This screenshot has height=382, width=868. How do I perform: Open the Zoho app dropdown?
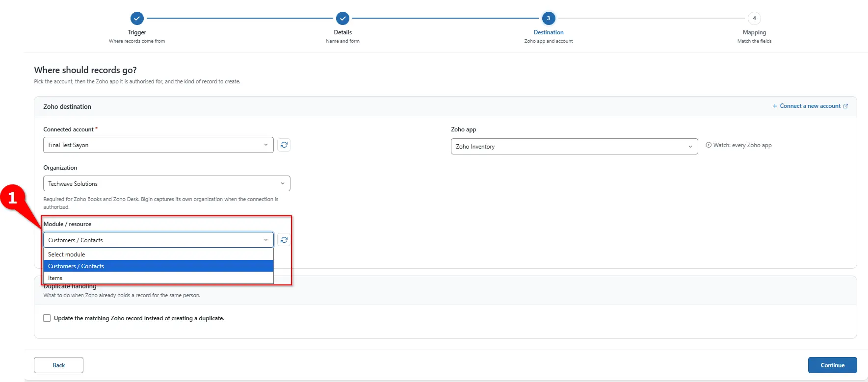pyautogui.click(x=574, y=146)
